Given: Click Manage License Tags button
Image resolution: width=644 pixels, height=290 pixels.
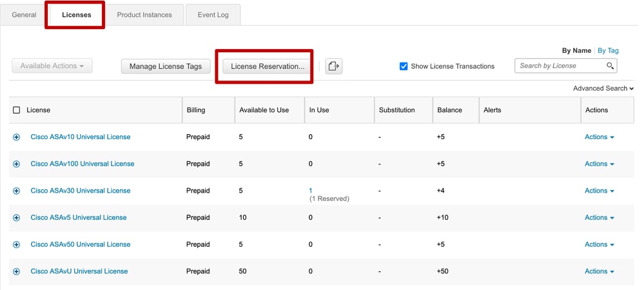Looking at the screenshot, I should click(x=166, y=66).
